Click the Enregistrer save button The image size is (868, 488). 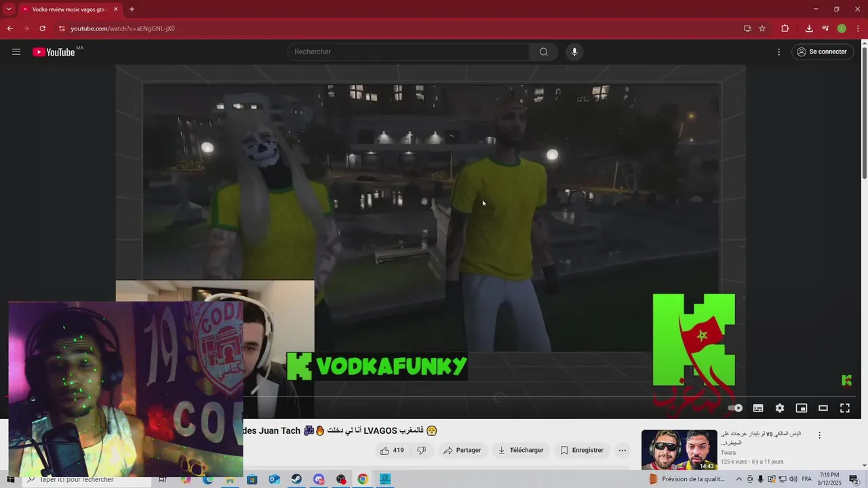[582, 450]
